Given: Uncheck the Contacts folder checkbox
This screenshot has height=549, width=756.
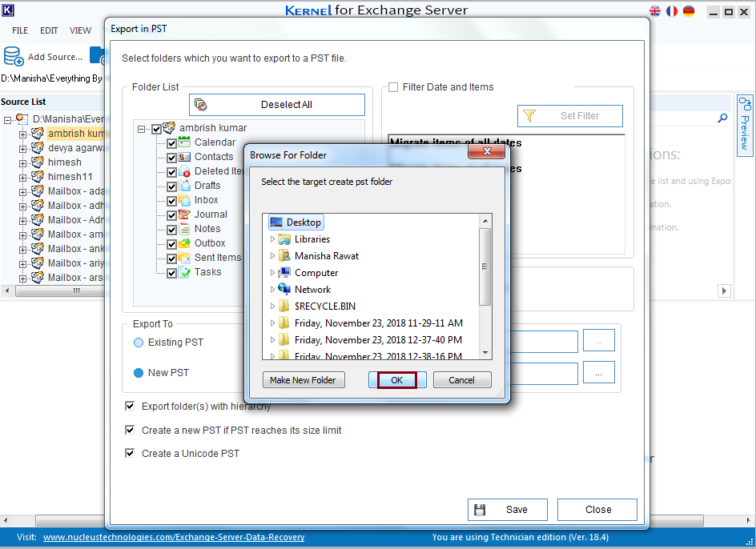Looking at the screenshot, I should click(171, 158).
